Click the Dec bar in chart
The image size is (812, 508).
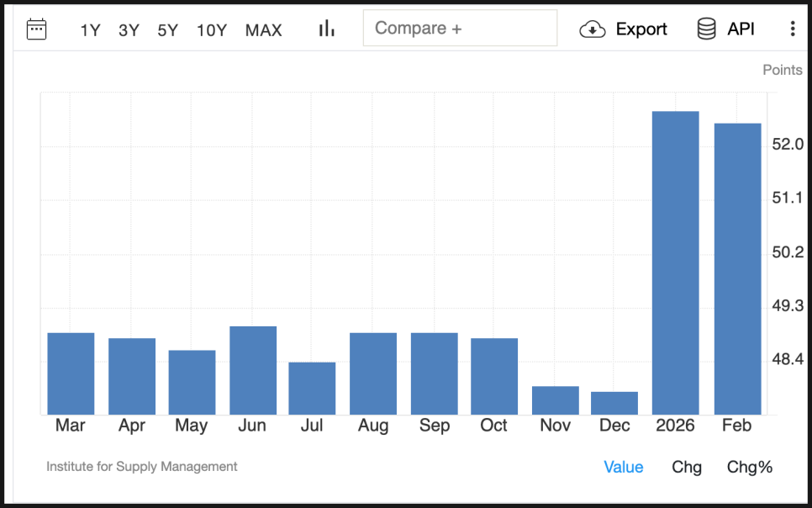coord(614,403)
